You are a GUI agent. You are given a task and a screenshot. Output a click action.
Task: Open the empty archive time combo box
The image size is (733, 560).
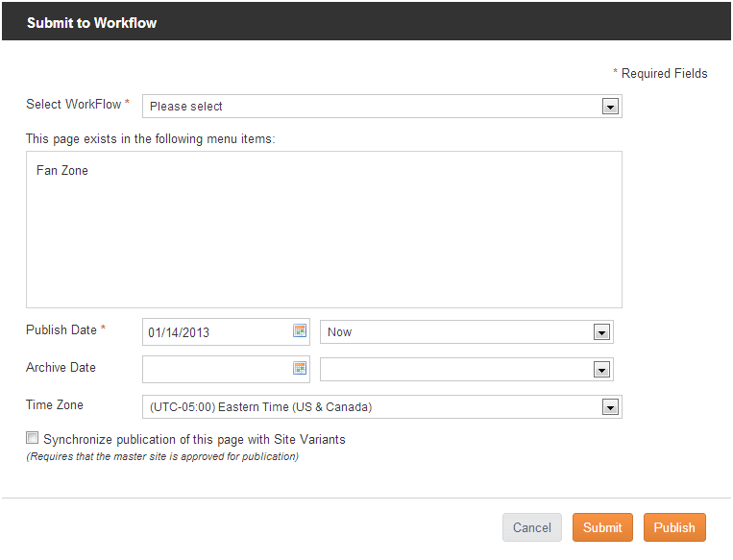tap(467, 369)
